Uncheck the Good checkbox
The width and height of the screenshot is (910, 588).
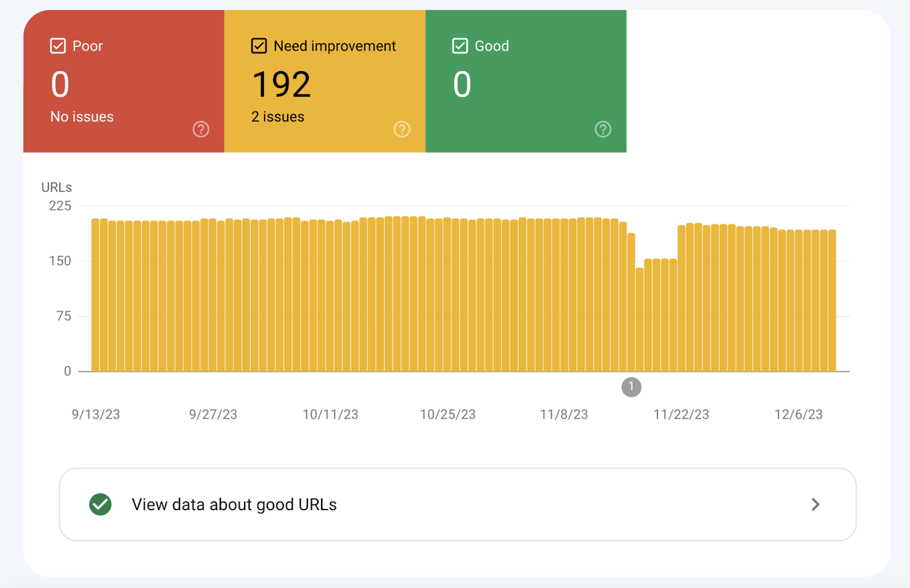pos(460,45)
